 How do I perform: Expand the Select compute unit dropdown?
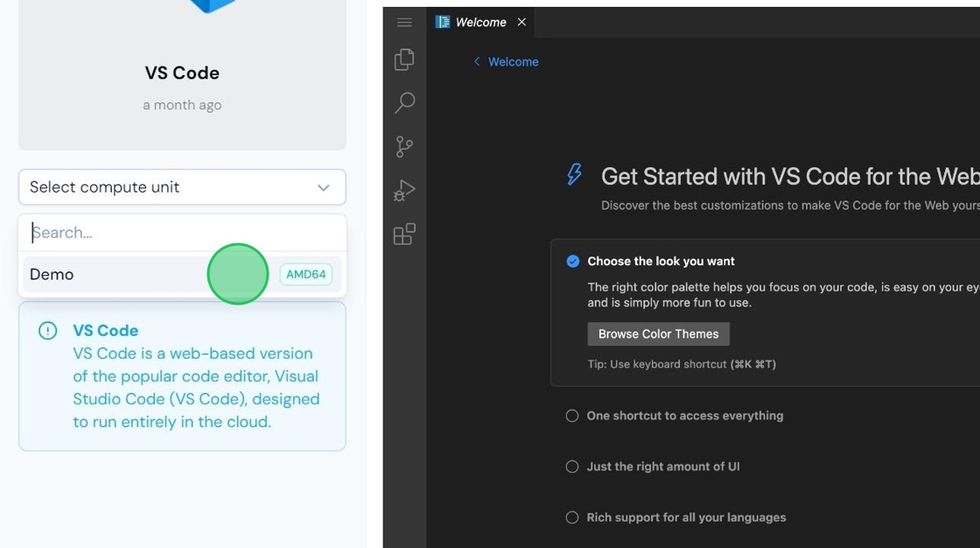coord(182,187)
